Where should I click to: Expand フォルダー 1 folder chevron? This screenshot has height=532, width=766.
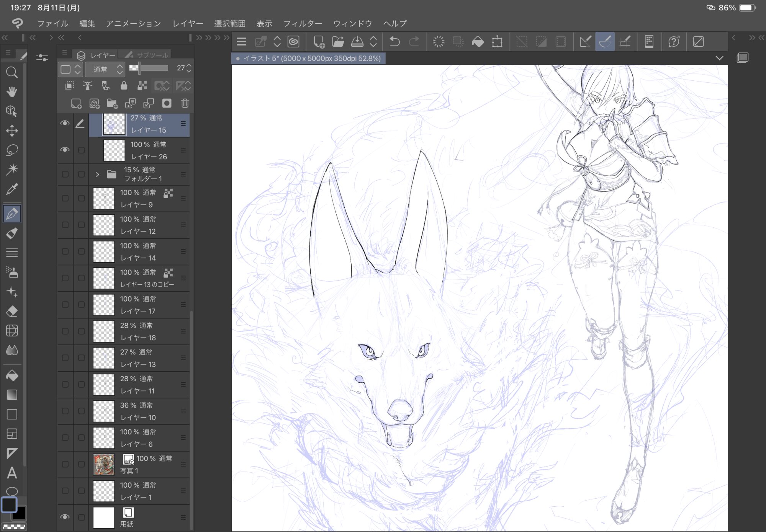click(x=97, y=175)
